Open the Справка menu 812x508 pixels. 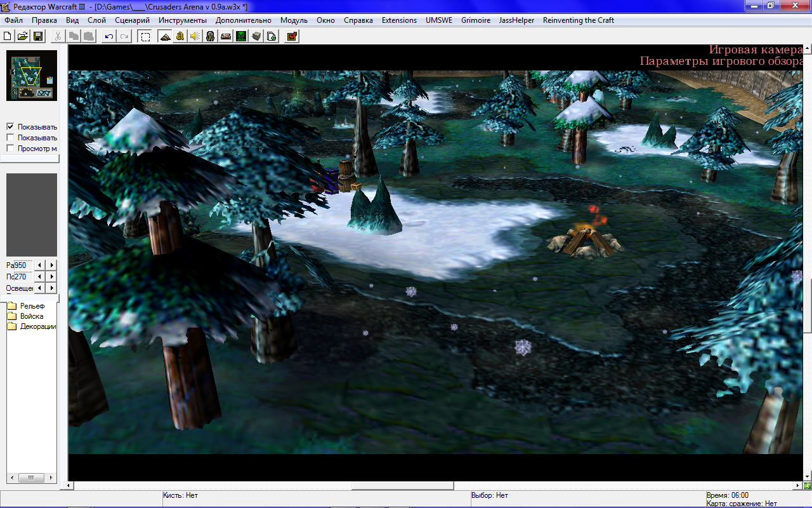coord(358,20)
